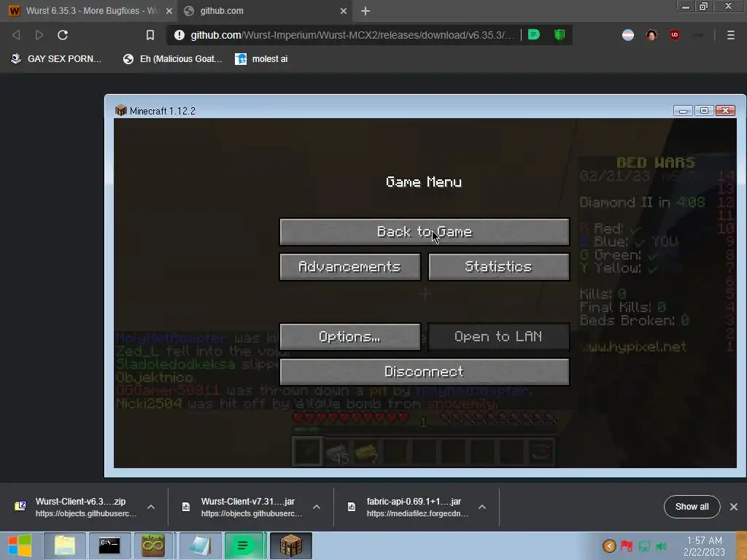This screenshot has height=560, width=747.
Task: Show all downloads
Action: coord(692,507)
